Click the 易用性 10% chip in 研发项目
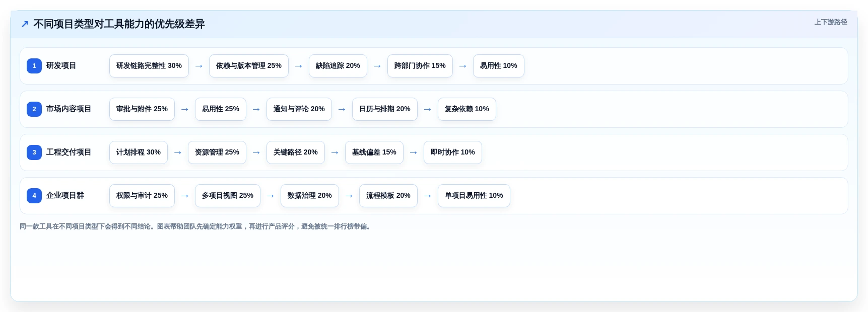 click(499, 66)
